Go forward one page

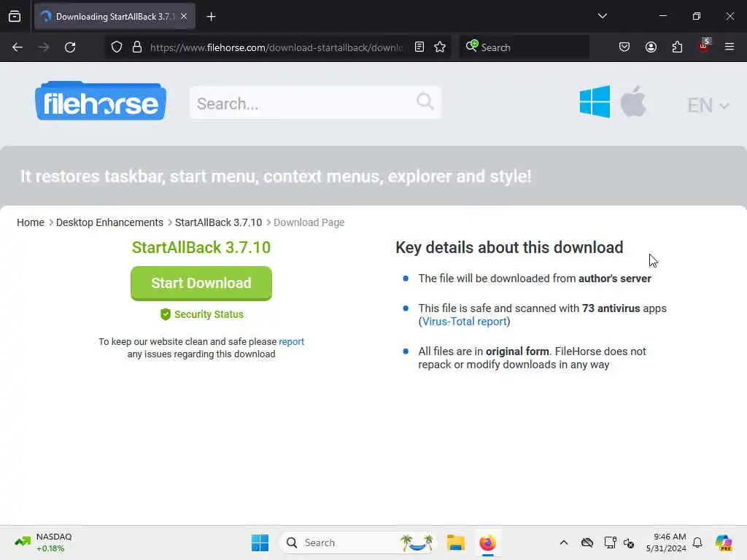point(44,47)
